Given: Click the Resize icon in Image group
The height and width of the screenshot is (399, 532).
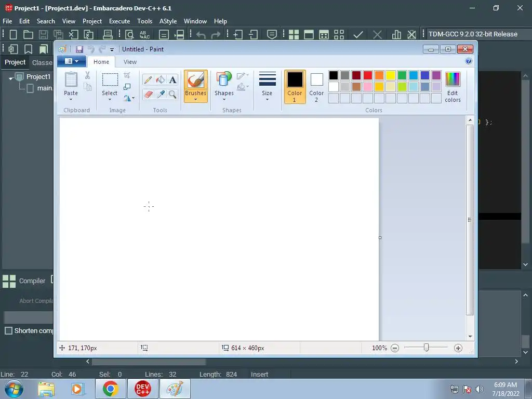Looking at the screenshot, I should (127, 87).
